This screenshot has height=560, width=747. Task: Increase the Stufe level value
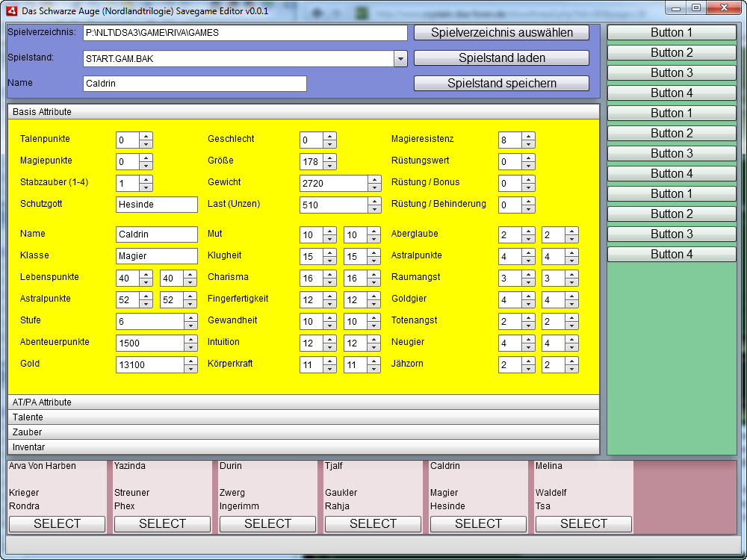pyautogui.click(x=190, y=317)
